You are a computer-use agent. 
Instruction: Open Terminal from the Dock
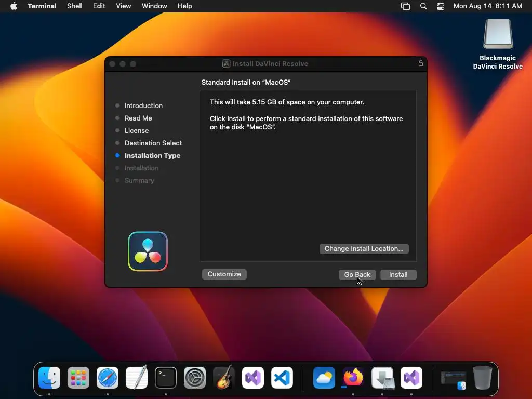pyautogui.click(x=166, y=378)
